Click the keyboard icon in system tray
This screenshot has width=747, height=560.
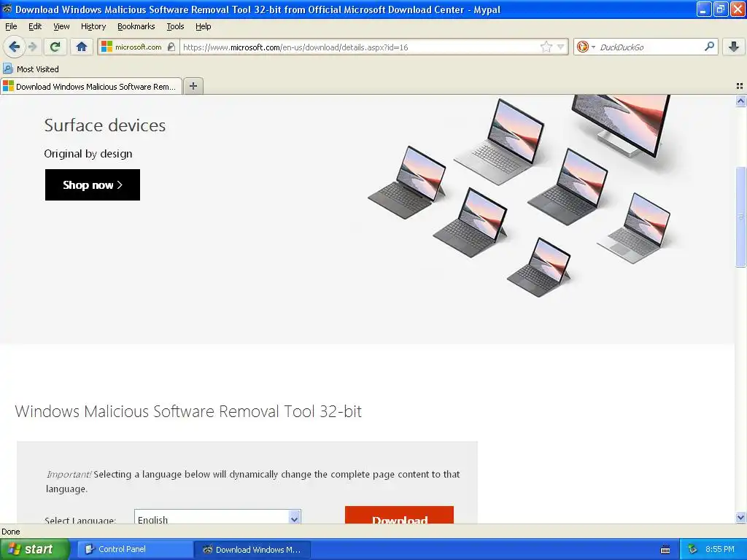click(x=665, y=550)
